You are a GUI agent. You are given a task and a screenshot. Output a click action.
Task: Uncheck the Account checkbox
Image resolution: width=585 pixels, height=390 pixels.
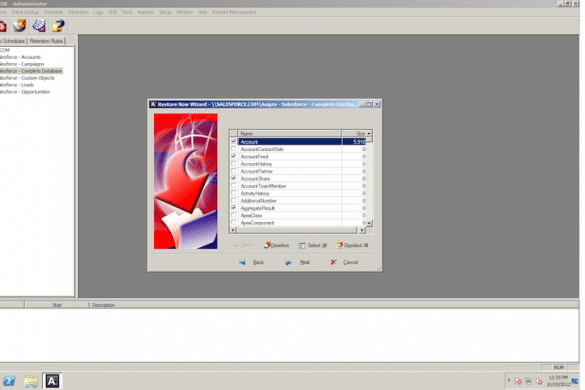(234, 141)
